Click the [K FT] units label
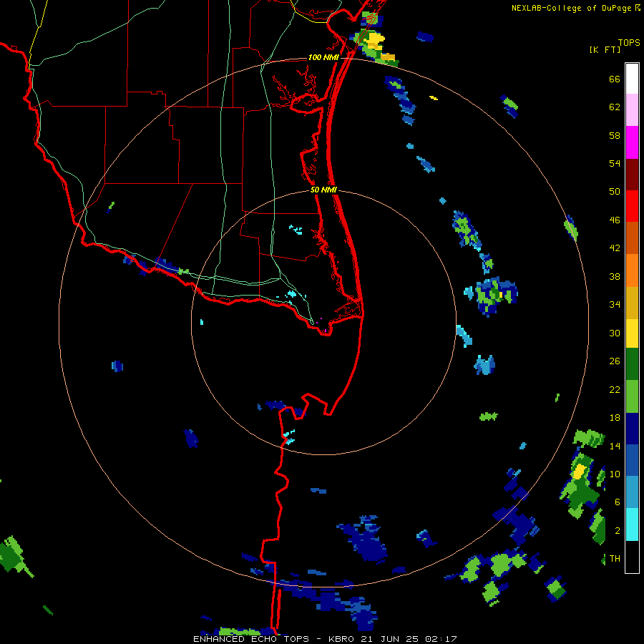The width and height of the screenshot is (644, 644). (605, 49)
